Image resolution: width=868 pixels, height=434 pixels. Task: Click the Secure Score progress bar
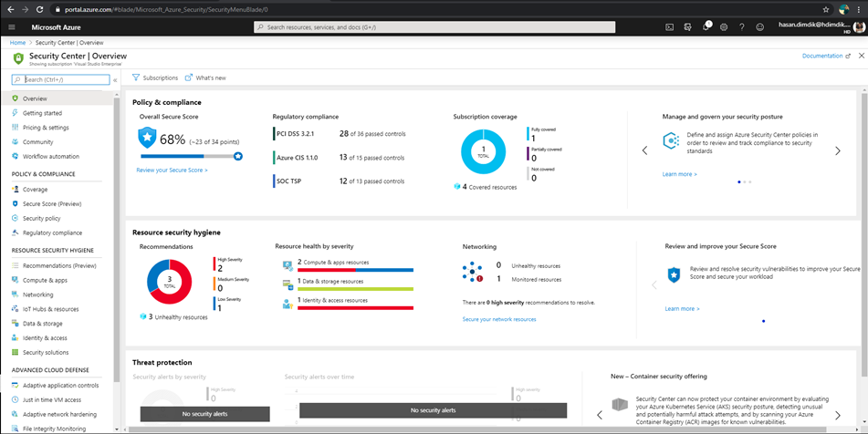point(192,157)
